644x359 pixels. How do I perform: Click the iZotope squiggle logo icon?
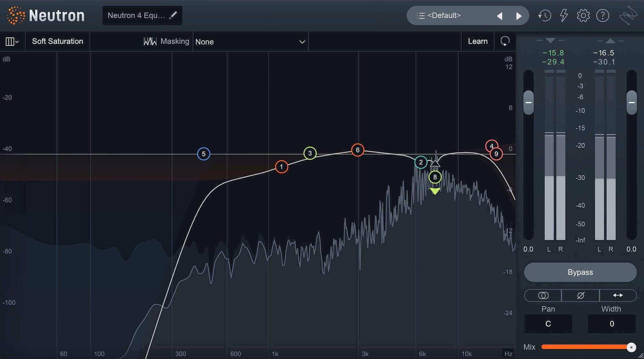[x=628, y=15]
